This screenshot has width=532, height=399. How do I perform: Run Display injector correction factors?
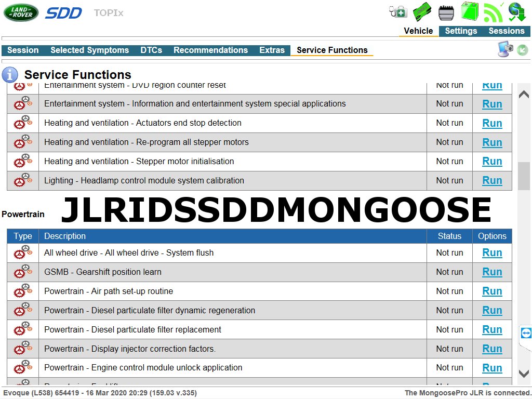coord(492,349)
